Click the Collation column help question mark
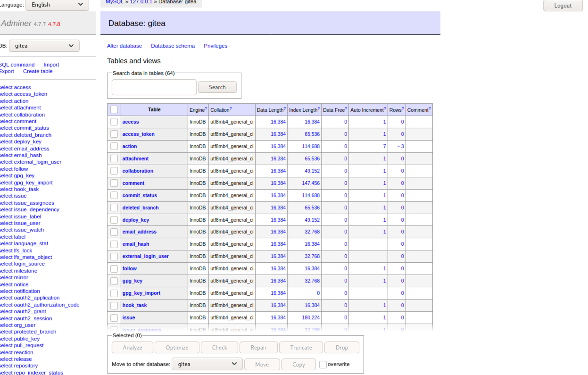 [231, 109]
